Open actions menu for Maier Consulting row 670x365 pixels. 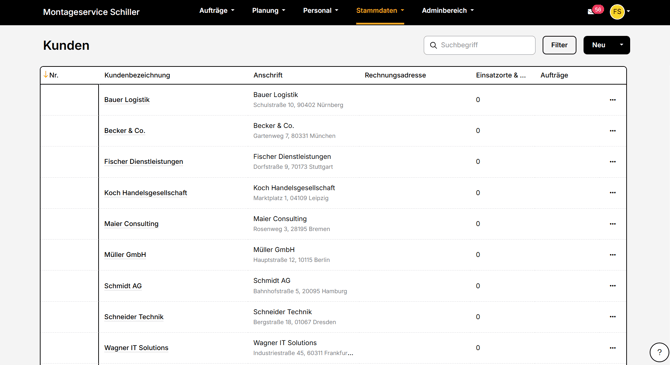click(x=612, y=224)
